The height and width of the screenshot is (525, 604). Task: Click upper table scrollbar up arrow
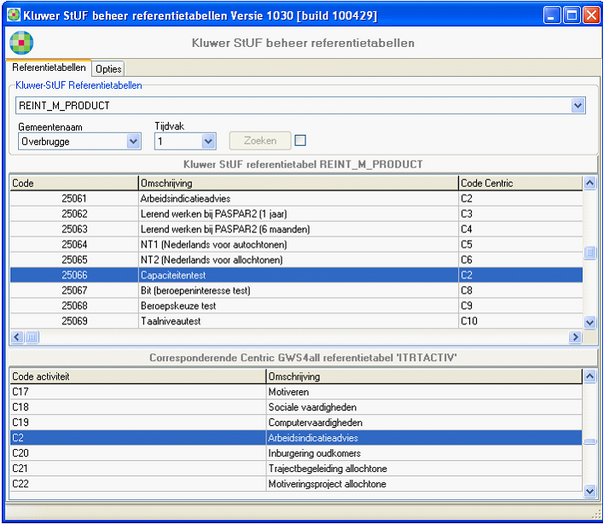click(589, 183)
